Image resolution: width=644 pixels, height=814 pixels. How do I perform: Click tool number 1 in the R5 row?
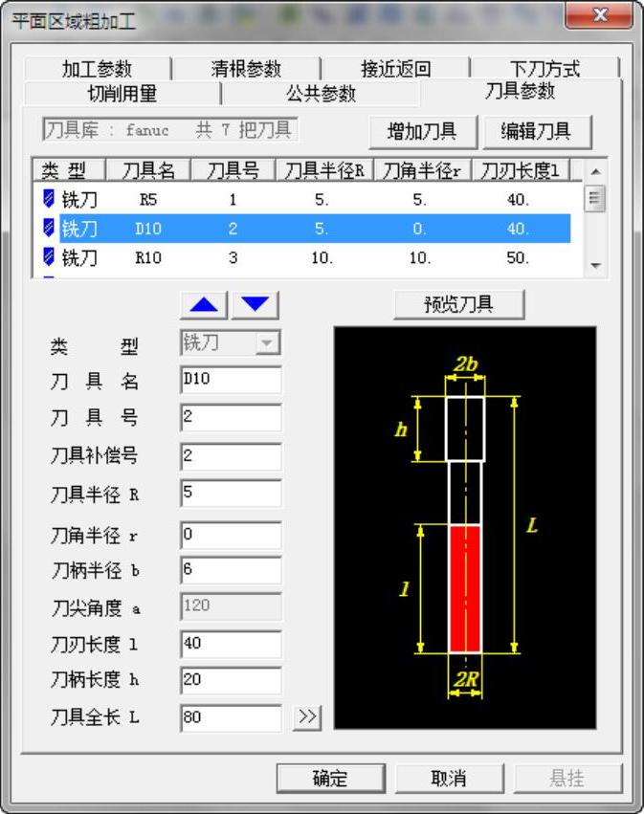click(233, 199)
